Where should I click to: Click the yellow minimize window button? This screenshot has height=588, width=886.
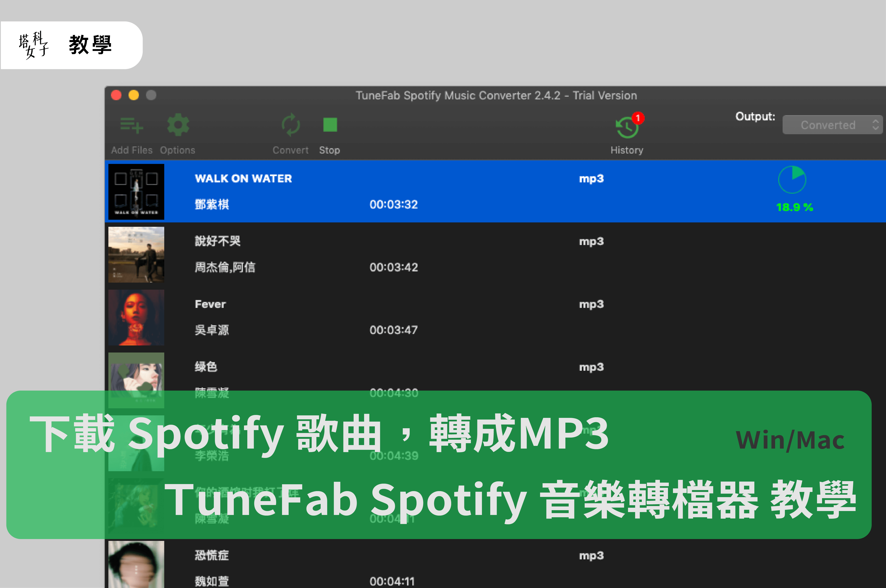tap(134, 95)
